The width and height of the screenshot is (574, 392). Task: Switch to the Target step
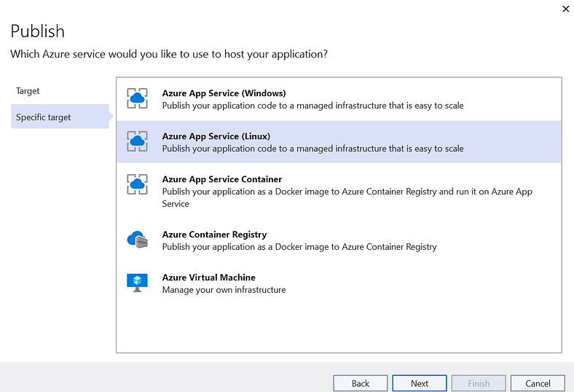[x=28, y=91]
